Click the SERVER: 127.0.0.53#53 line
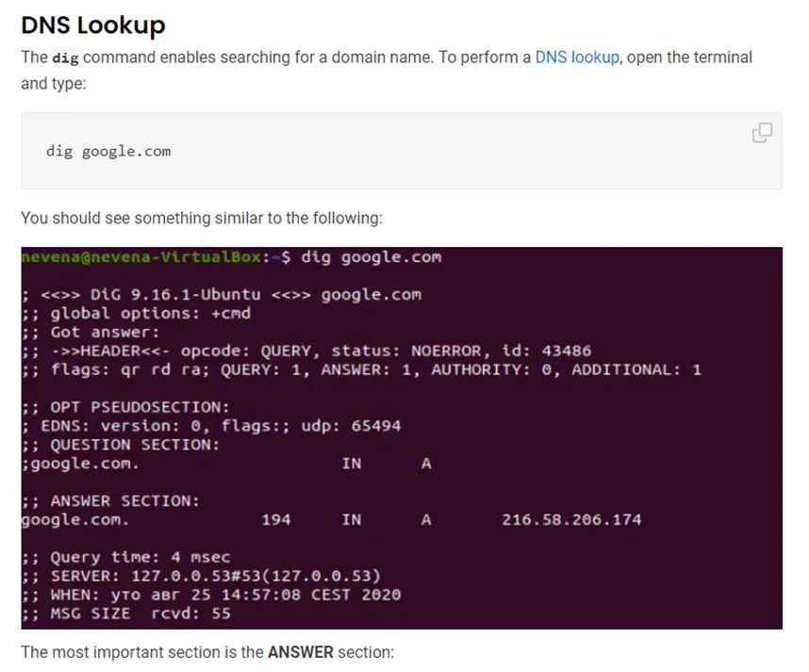Image resolution: width=809 pixels, height=672 pixels. pos(201,576)
